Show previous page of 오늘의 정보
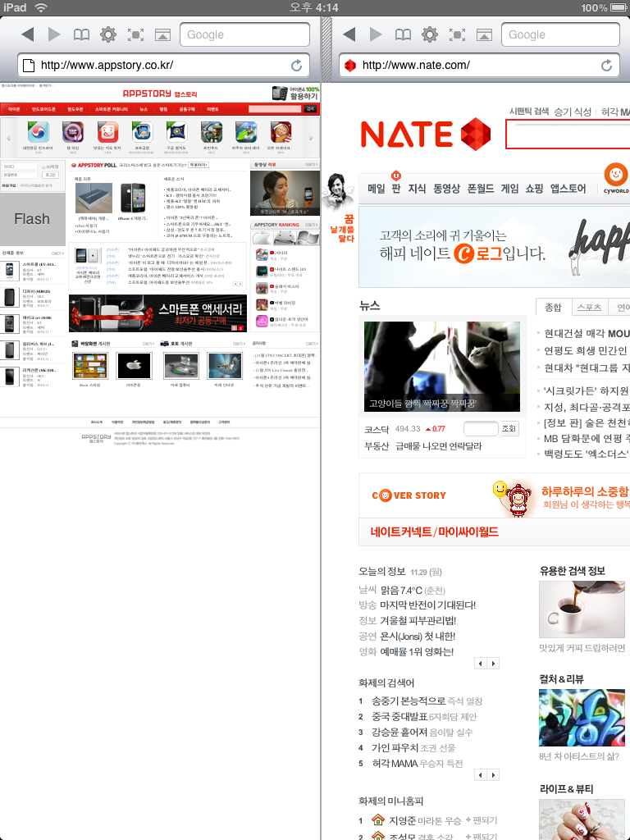 (x=481, y=663)
